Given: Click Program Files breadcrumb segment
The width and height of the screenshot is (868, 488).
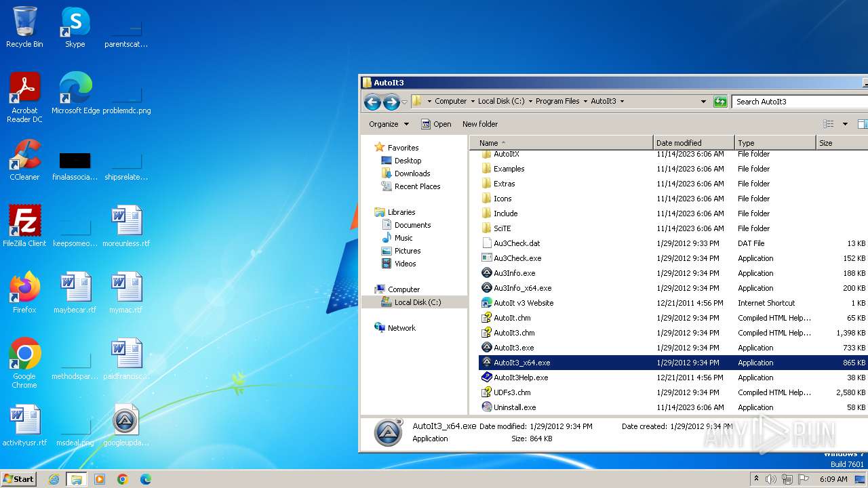Looking at the screenshot, I should 557,102.
